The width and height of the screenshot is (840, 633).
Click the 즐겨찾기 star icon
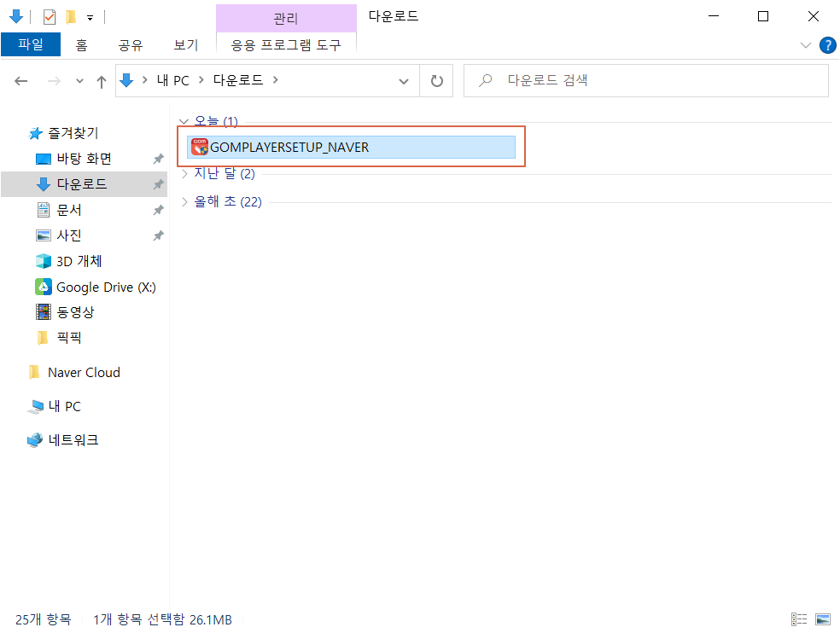coord(35,133)
